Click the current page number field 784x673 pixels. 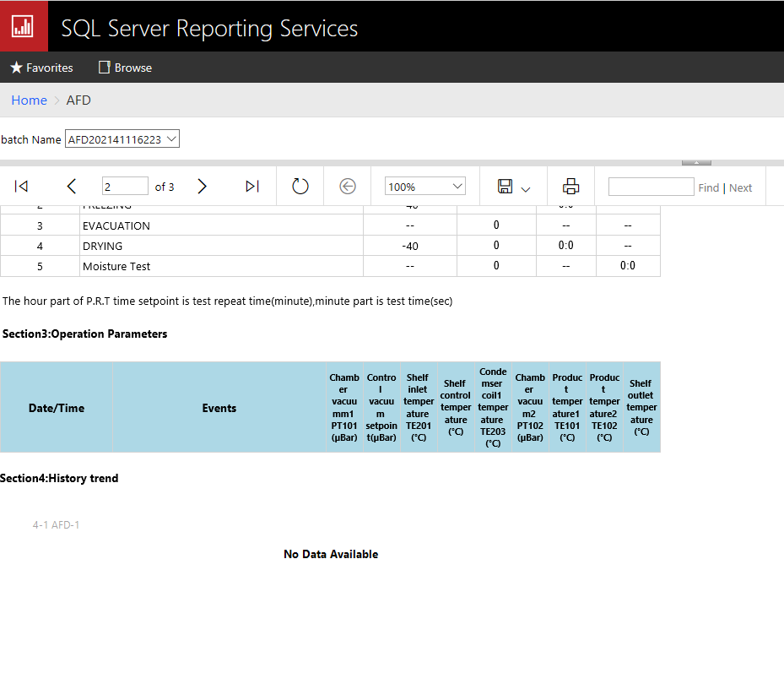coord(125,186)
